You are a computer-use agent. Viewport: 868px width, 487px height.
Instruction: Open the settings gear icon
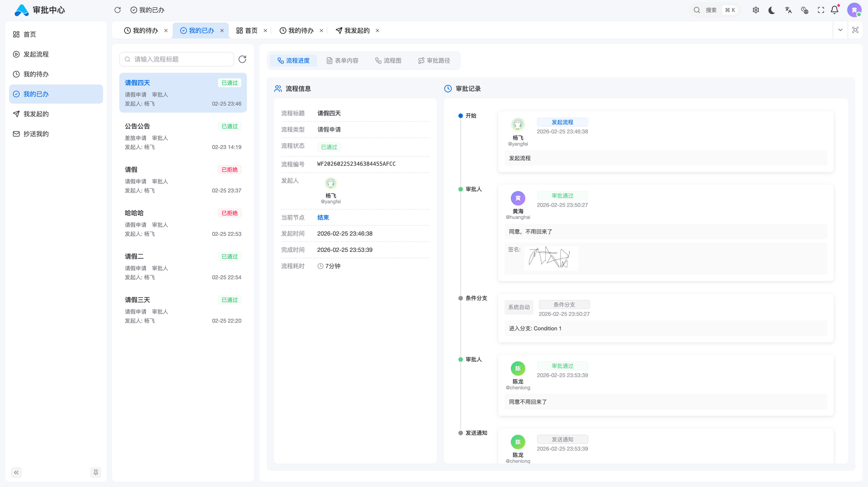coord(756,10)
